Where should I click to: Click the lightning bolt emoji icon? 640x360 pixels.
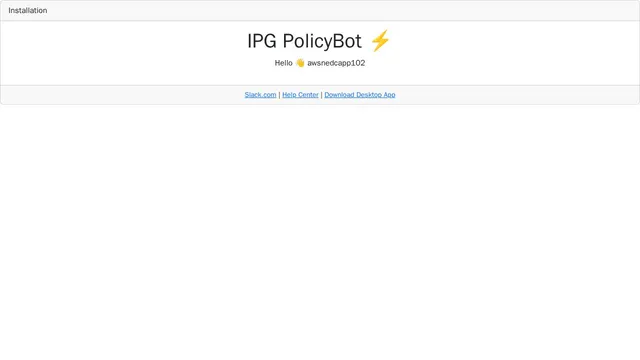[x=380, y=40]
